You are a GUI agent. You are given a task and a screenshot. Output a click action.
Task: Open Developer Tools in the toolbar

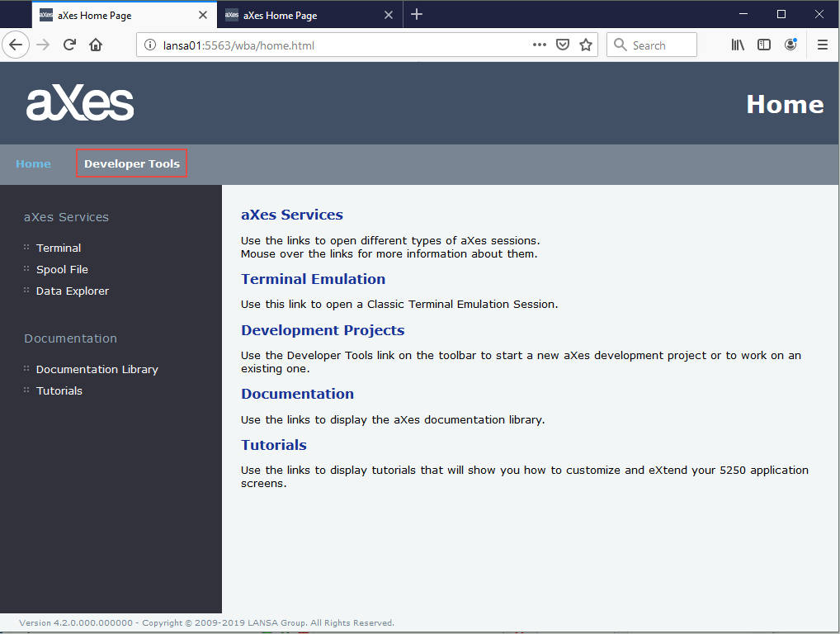pos(132,163)
